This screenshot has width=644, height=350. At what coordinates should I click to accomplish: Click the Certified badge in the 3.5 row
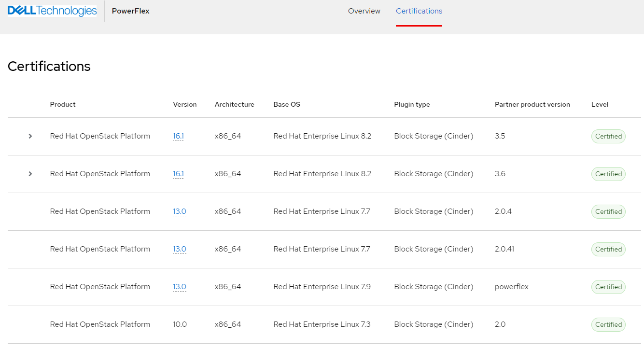608,136
